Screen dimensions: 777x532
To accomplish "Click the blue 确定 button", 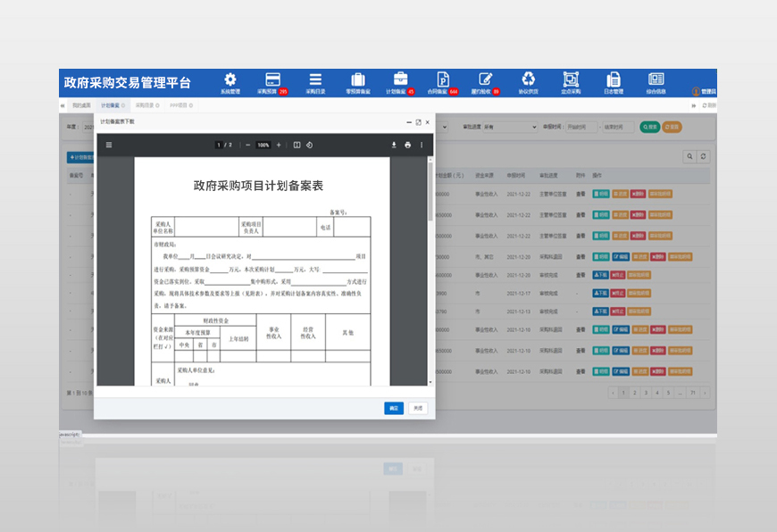I will [x=394, y=408].
